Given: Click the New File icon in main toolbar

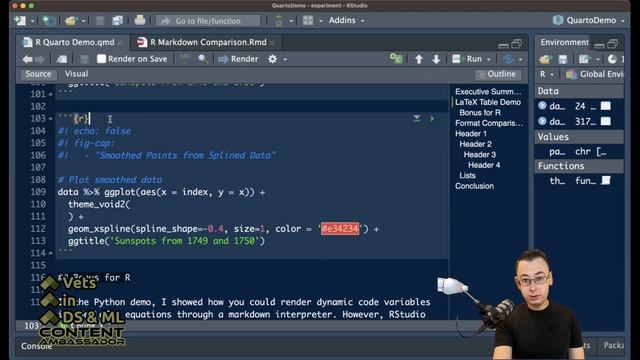Looking at the screenshot, I should (x=20, y=20).
